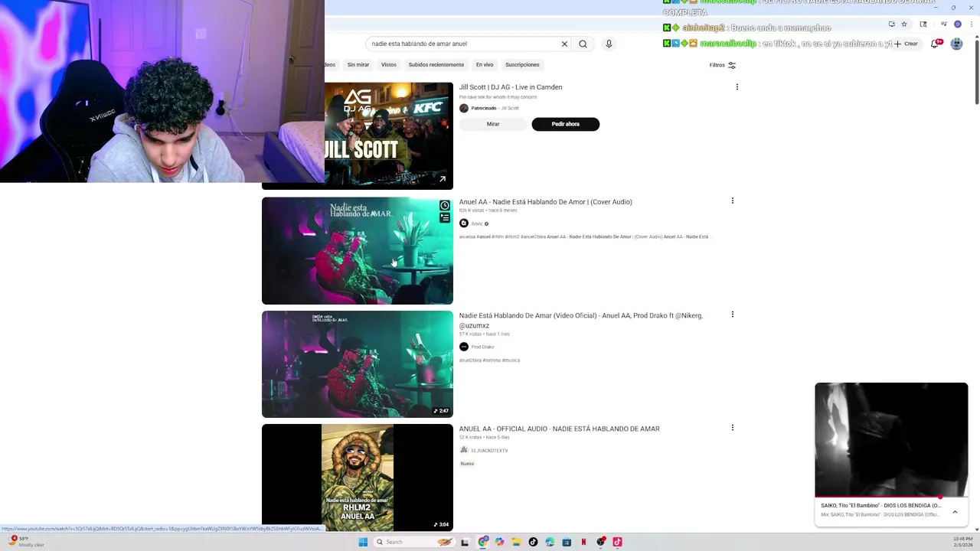
Task: Clear the YouTube search query with X
Action: pyautogui.click(x=564, y=44)
